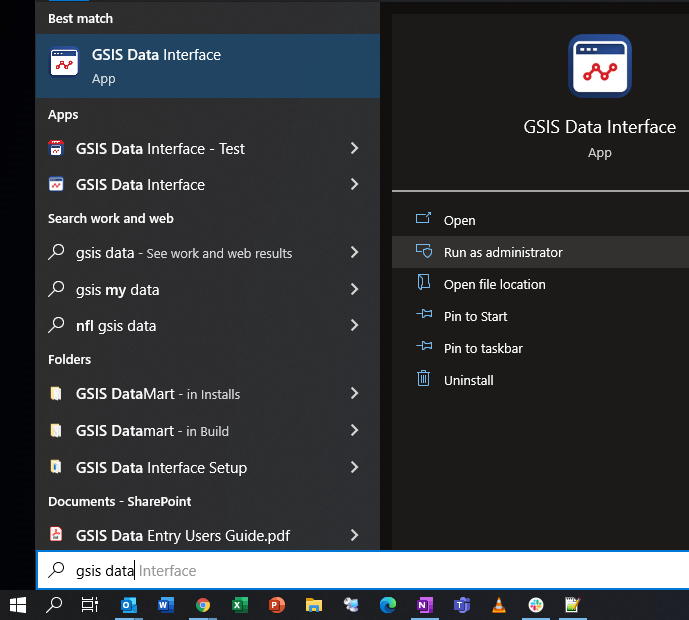
Task: Open Microsoft Teams from the taskbar
Action: pyautogui.click(x=462, y=605)
